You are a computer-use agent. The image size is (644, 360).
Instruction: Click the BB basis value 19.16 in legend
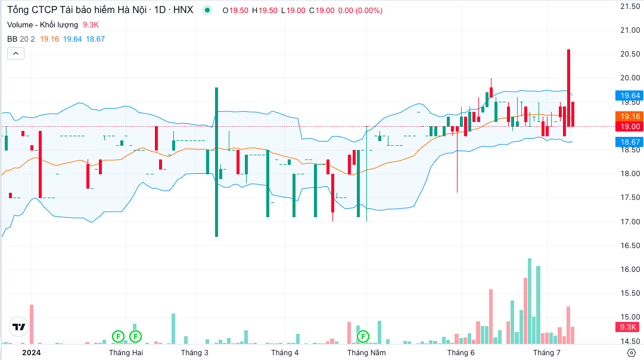49,39
